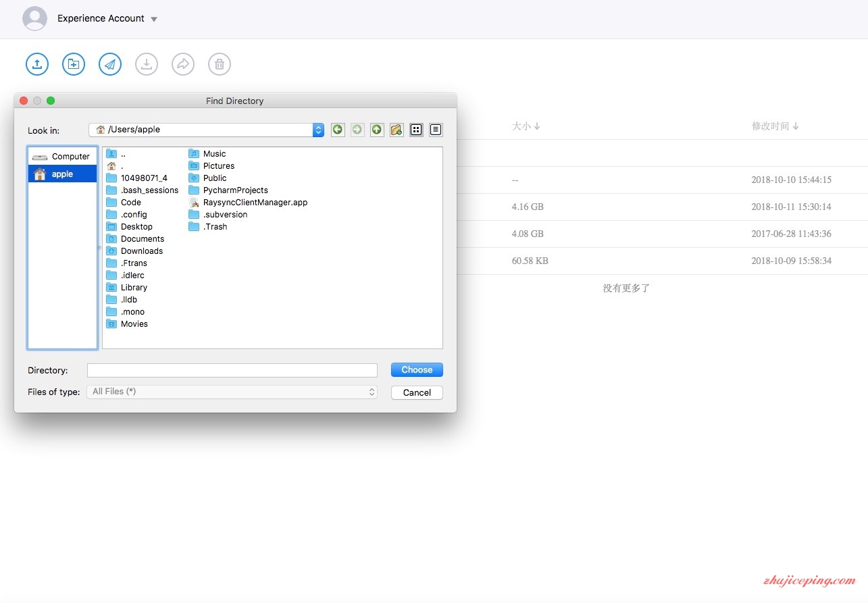Go back using the green back arrow
Screen dimensions: 868x603
(338, 129)
